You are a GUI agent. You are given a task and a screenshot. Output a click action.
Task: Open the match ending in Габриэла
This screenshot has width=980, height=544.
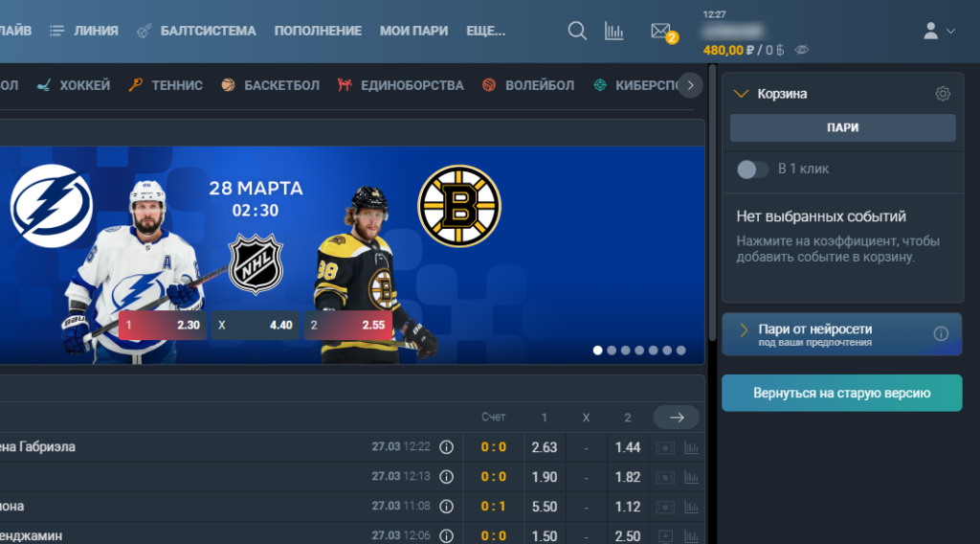pos(37,447)
